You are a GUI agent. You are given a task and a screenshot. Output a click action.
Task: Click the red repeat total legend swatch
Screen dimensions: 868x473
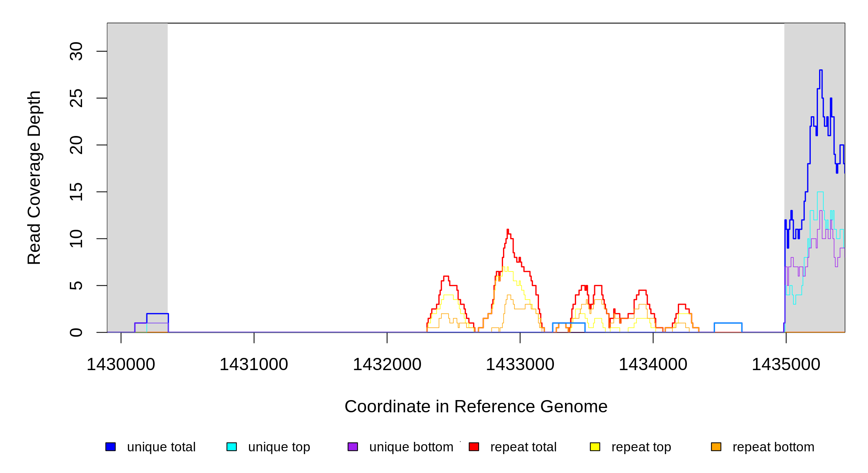tap(474, 447)
